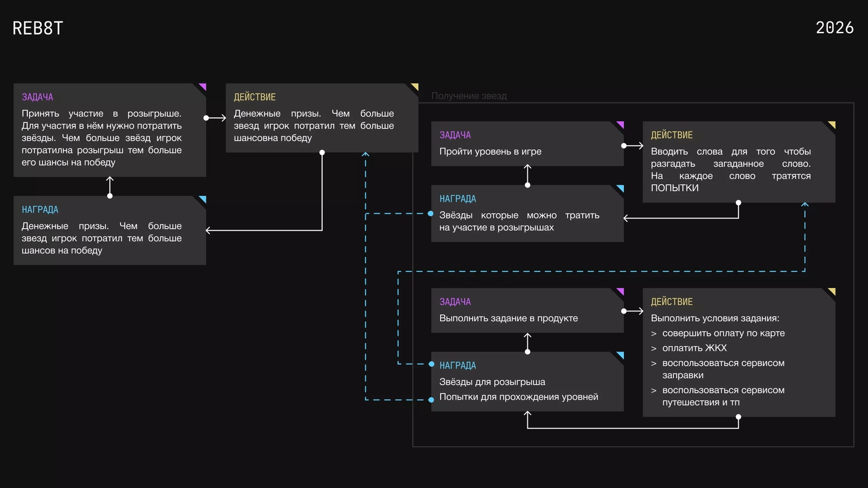The width and height of the screenshot is (868, 488).
Task: Click the оплатить ЖКХ list item
Action: [x=694, y=348]
